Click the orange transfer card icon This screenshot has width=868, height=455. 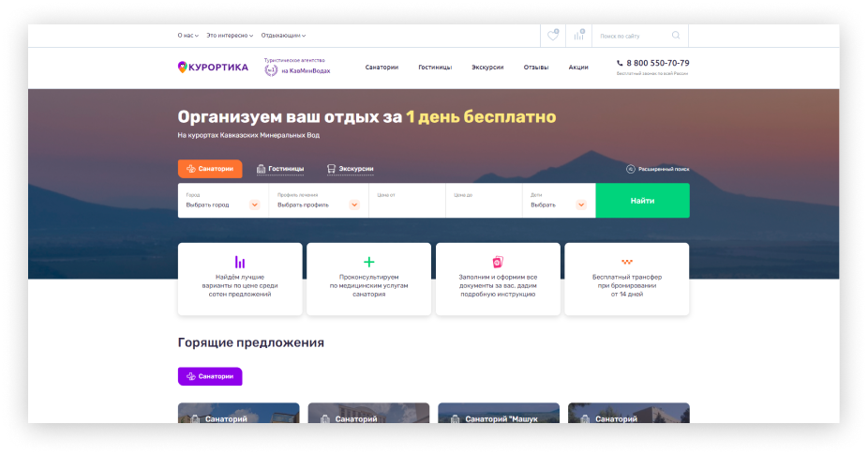[626, 263]
